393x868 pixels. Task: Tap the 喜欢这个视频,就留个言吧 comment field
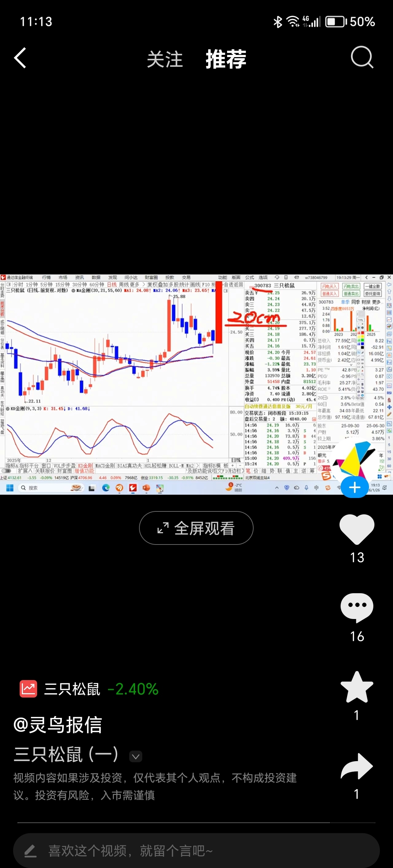point(196,851)
